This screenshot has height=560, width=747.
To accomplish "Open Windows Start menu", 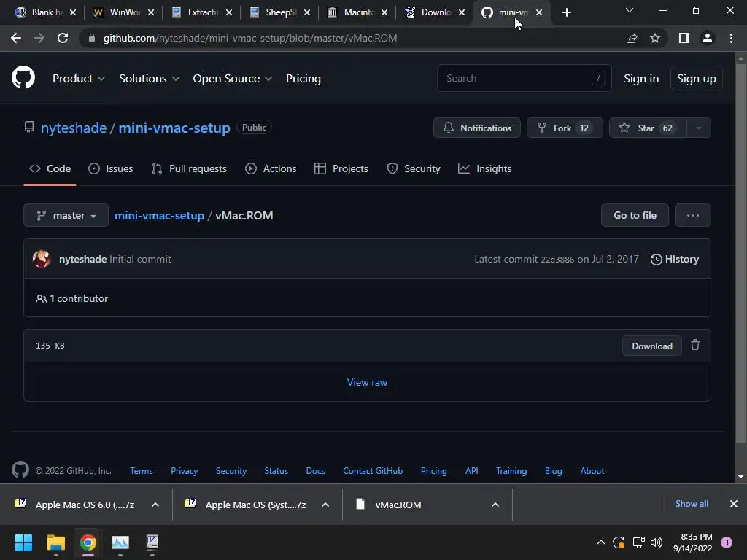I will 23,542.
